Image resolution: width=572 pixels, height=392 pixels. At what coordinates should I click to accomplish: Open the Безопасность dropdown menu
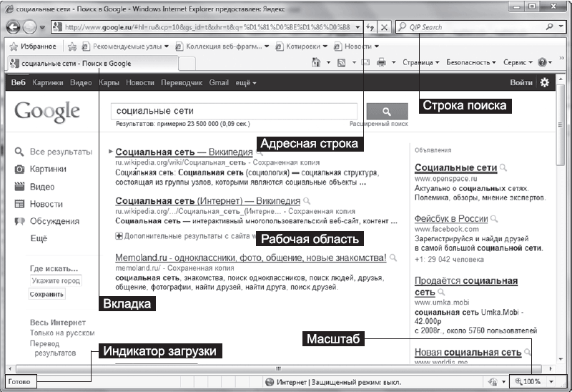[472, 63]
